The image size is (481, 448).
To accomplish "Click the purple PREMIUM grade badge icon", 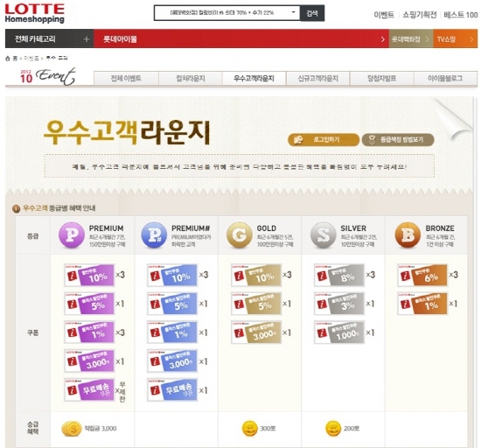I will coord(72,235).
